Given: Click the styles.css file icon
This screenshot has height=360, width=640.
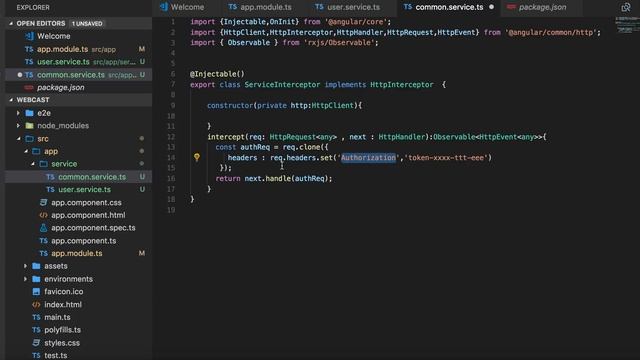Looking at the screenshot, I should coord(36,343).
